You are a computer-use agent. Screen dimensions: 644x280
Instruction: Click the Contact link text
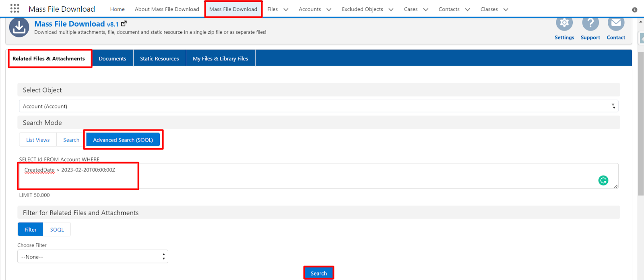click(x=616, y=37)
